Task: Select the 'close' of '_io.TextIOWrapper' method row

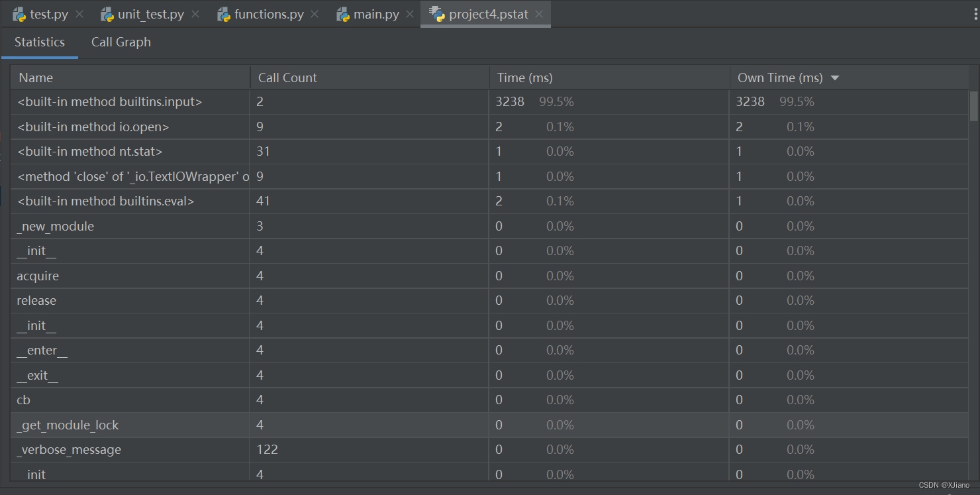Action: (x=489, y=176)
